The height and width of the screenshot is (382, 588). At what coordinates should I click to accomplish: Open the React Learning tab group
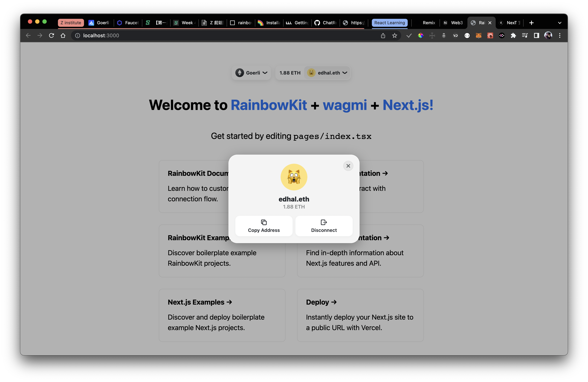[389, 23]
